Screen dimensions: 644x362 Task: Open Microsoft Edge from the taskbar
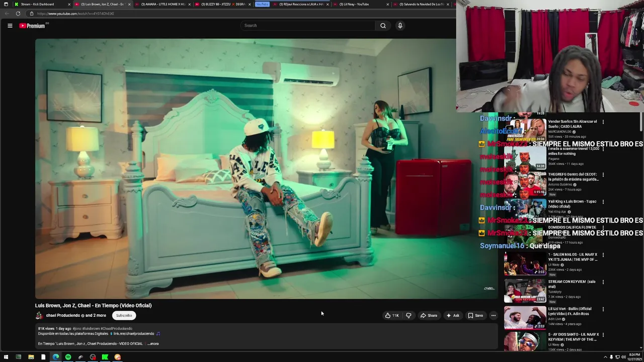click(x=55, y=357)
